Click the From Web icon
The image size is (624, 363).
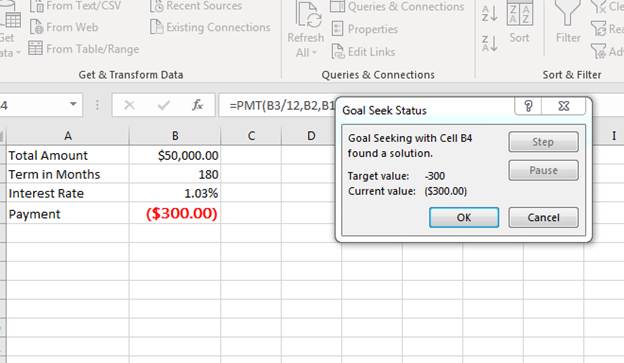(36, 27)
